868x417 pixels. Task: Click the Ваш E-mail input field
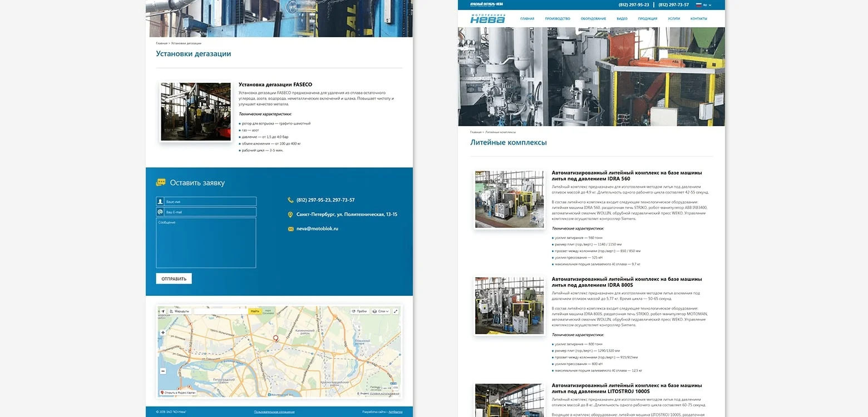coord(206,212)
